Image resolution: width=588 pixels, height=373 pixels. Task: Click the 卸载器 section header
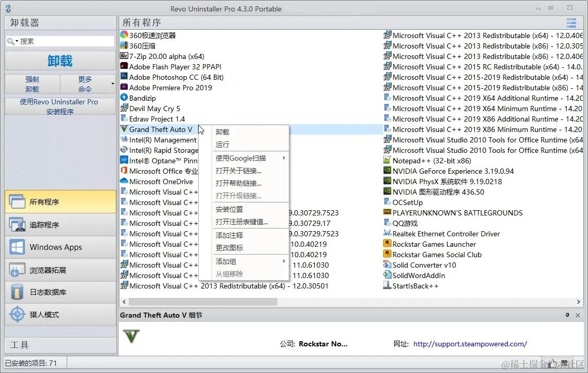pos(60,23)
